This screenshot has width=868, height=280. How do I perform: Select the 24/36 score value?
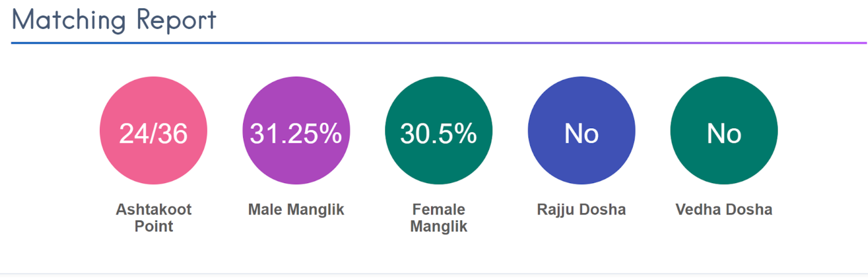(153, 134)
